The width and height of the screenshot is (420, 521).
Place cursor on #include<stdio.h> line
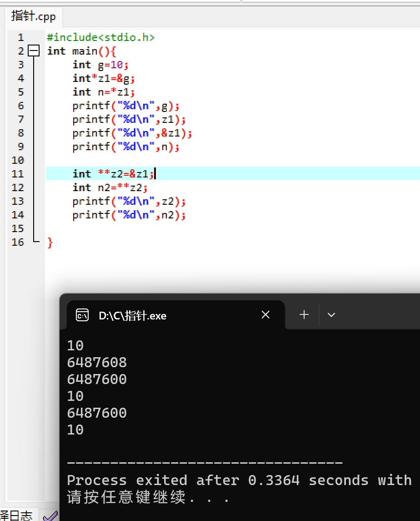coord(100,37)
